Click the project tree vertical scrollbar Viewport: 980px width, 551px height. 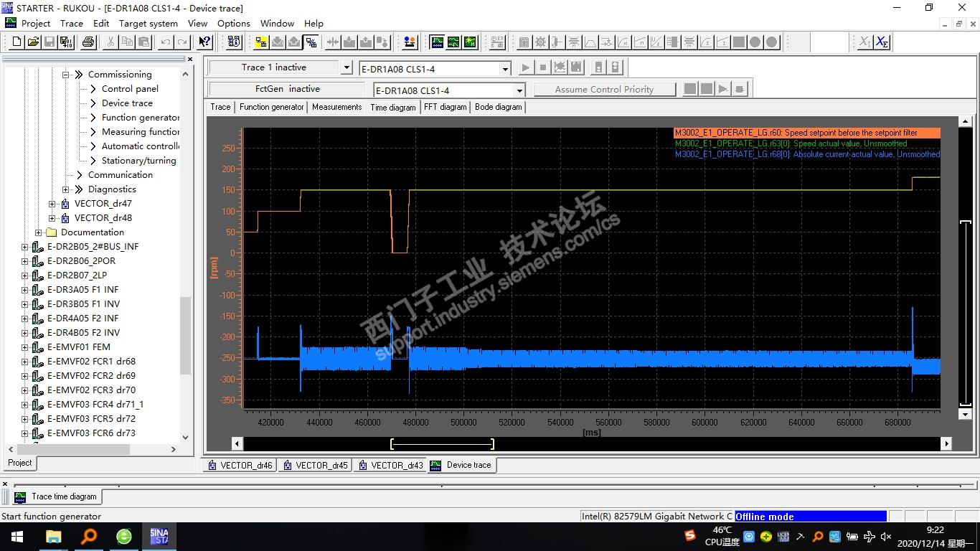pos(185,336)
